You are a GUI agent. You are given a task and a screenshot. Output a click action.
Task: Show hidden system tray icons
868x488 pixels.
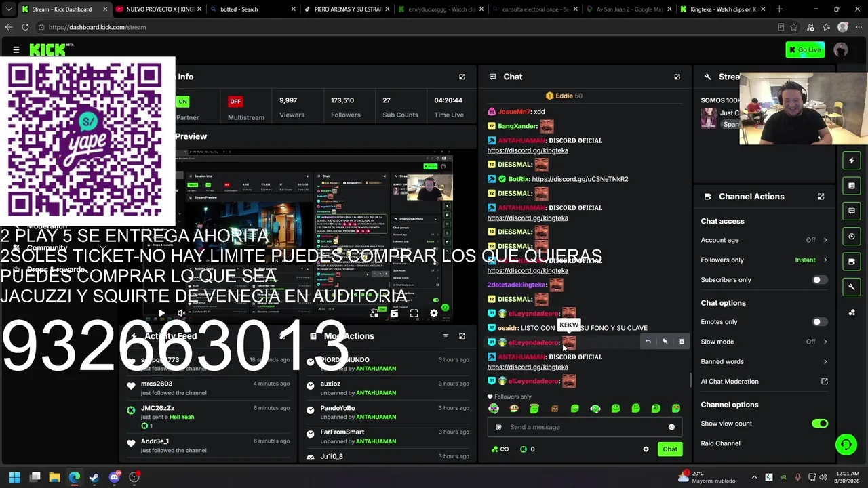click(754, 477)
